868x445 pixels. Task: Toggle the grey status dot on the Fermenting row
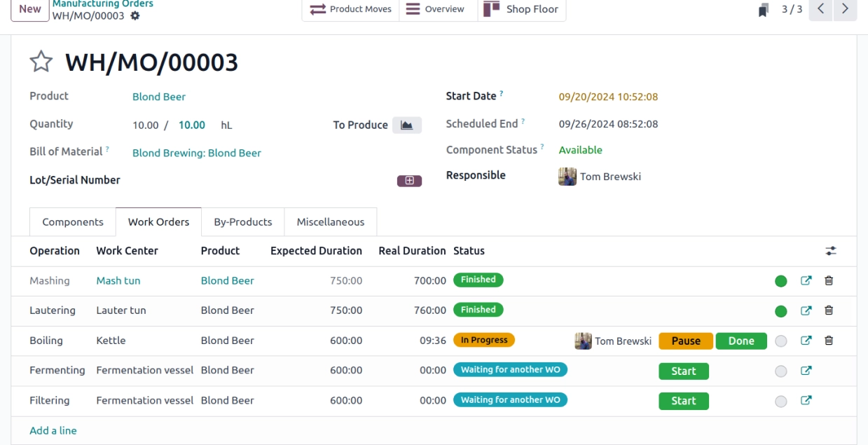[x=781, y=371]
